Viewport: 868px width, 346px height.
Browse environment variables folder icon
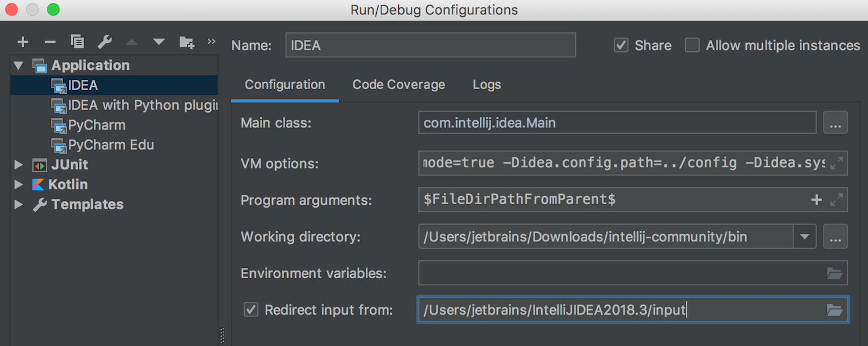point(834,273)
